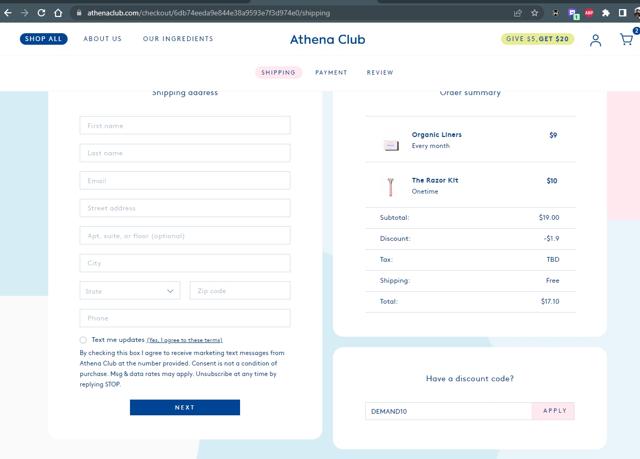Open the account profile icon

click(596, 40)
